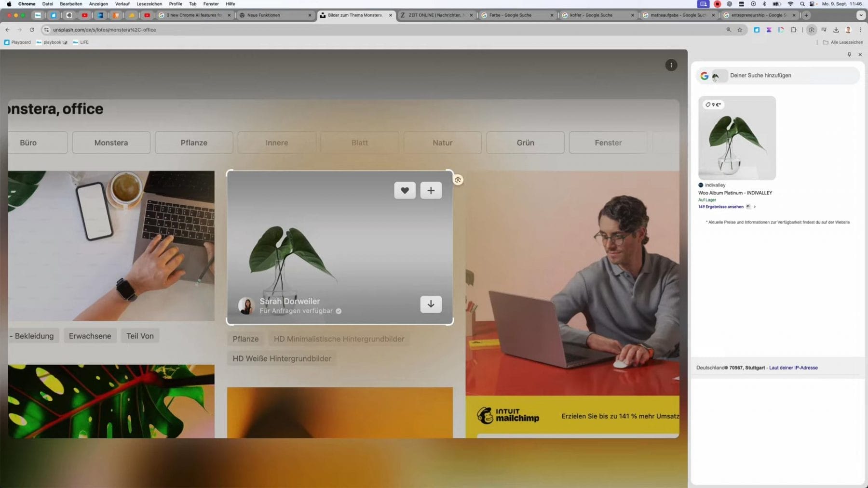Viewport: 868px width, 488px height.
Task: Open the Lesezeichen menu in menu bar
Action: coord(149,4)
